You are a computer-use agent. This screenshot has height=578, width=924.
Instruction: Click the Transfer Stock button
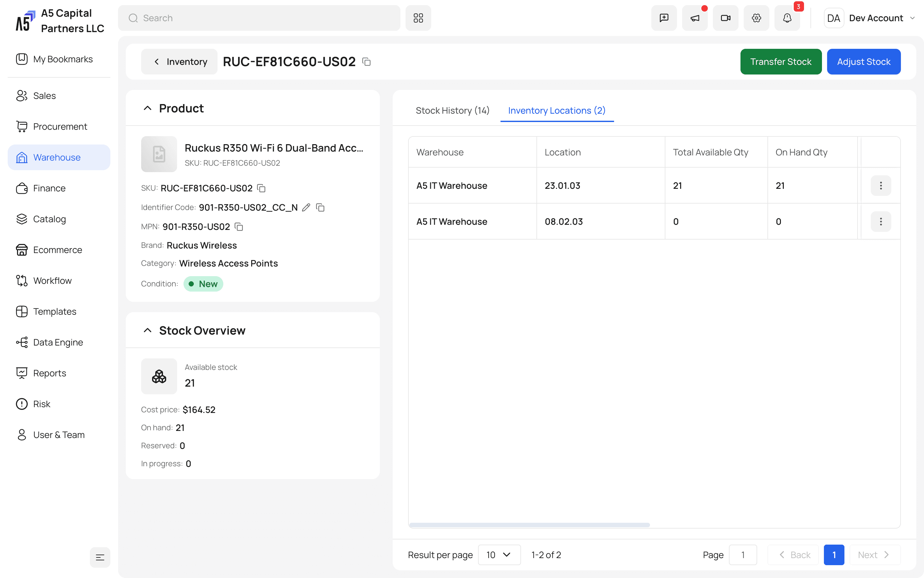[781, 62]
